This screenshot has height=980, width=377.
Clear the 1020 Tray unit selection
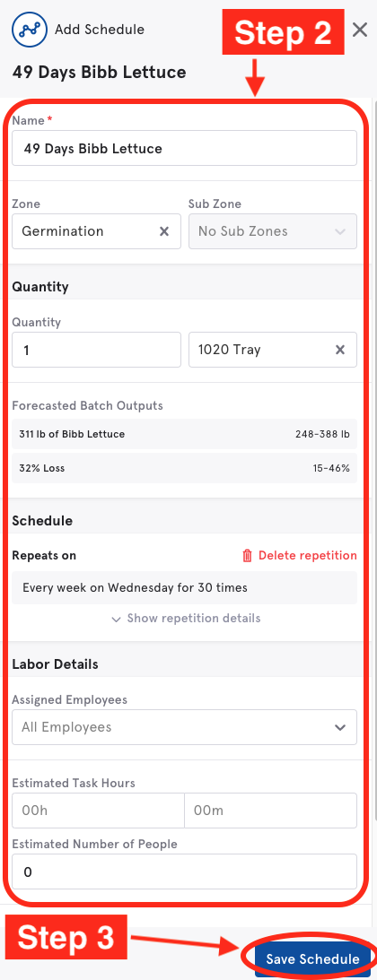point(340,350)
